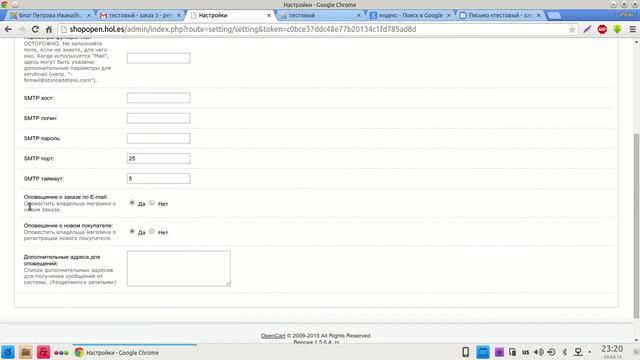Switch to the тестовый browser tab
Screen dimensions: 640x360
tap(319, 15)
